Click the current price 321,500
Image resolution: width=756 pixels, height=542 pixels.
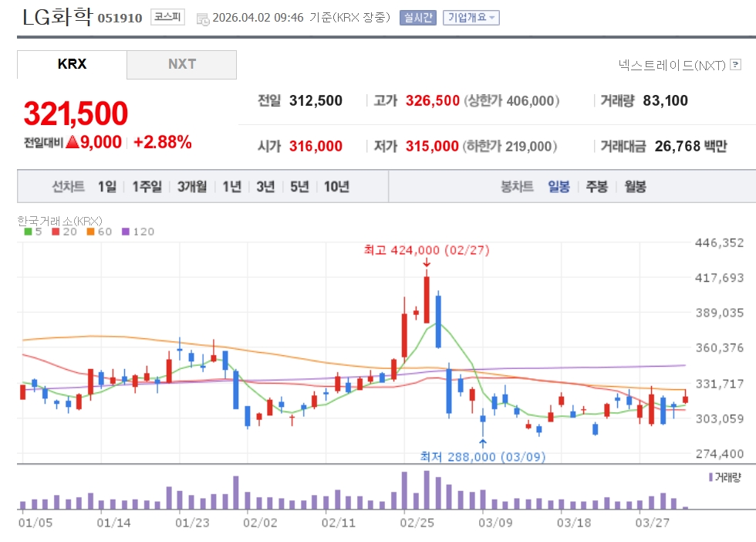(x=76, y=114)
